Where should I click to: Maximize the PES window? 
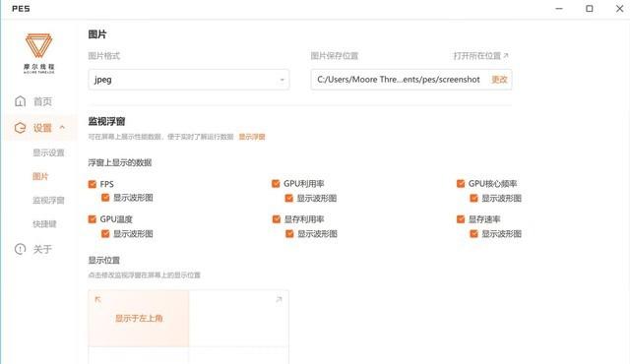589,9
